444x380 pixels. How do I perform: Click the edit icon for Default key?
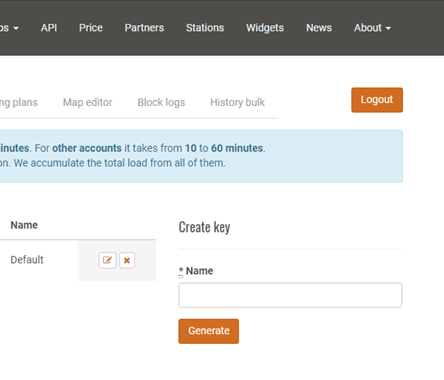[107, 260]
